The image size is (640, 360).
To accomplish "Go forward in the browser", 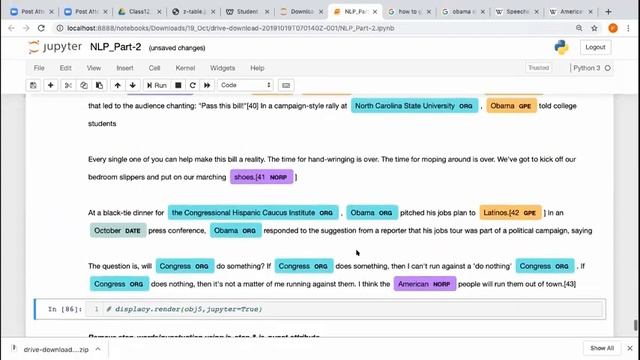I will tap(26, 28).
